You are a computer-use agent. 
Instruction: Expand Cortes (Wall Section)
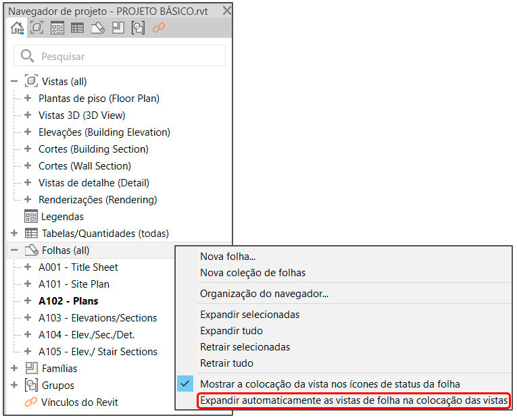28,165
